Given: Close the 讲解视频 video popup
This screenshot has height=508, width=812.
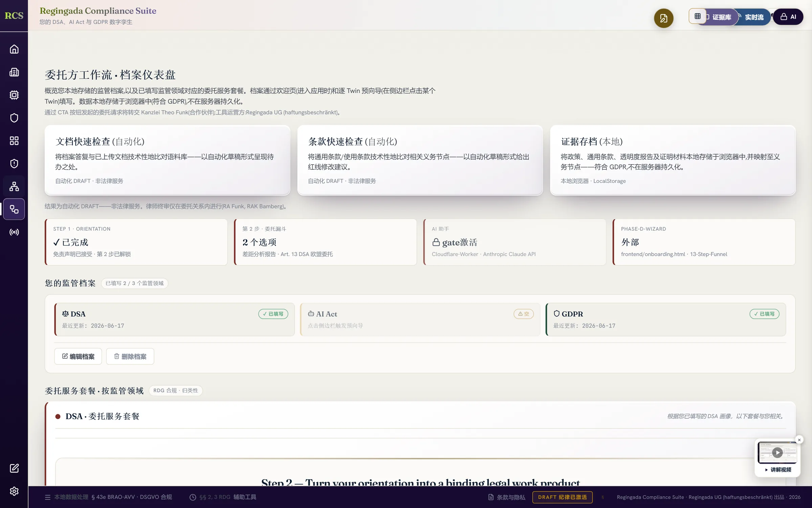Looking at the screenshot, I should pos(799,440).
